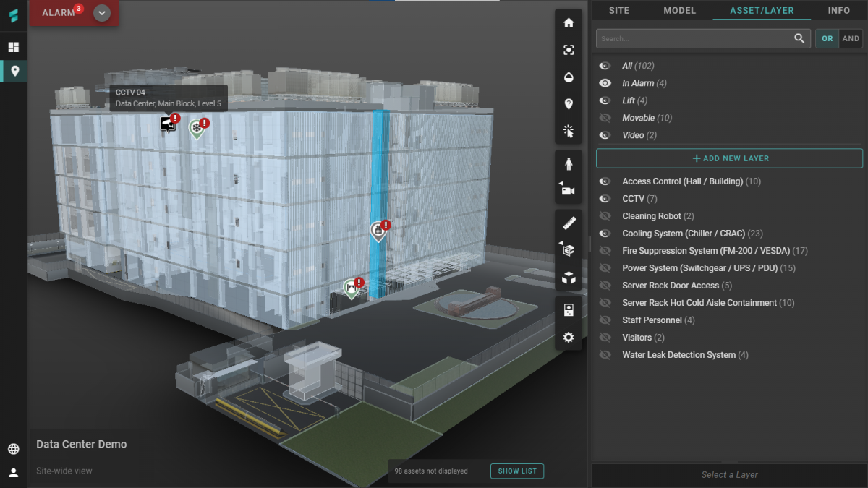Click the layer search input field
This screenshot has height=488, width=868.
click(694, 39)
